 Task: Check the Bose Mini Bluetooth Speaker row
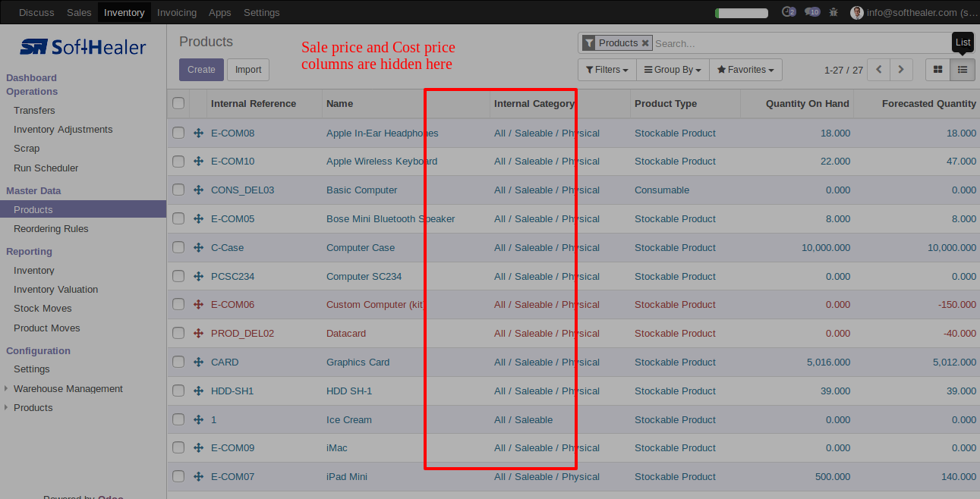point(178,218)
